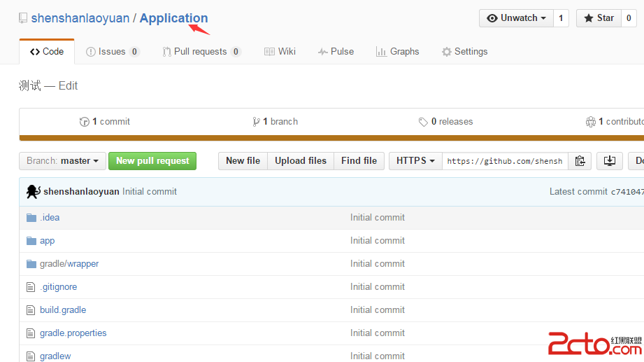The width and height of the screenshot is (644, 362).
Task: Click the gradle/wrapper folder icon
Action: pyautogui.click(x=31, y=264)
